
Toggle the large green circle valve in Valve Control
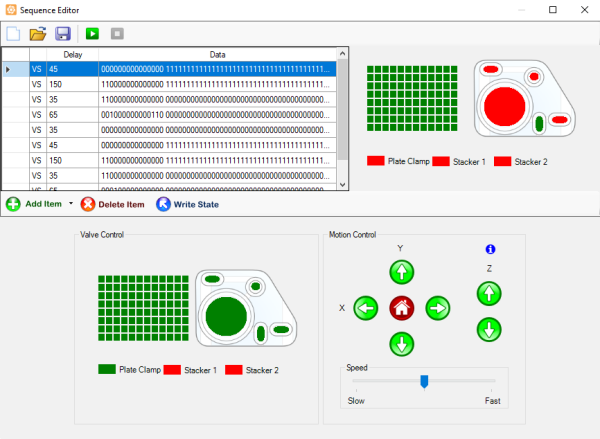[x=226, y=316]
